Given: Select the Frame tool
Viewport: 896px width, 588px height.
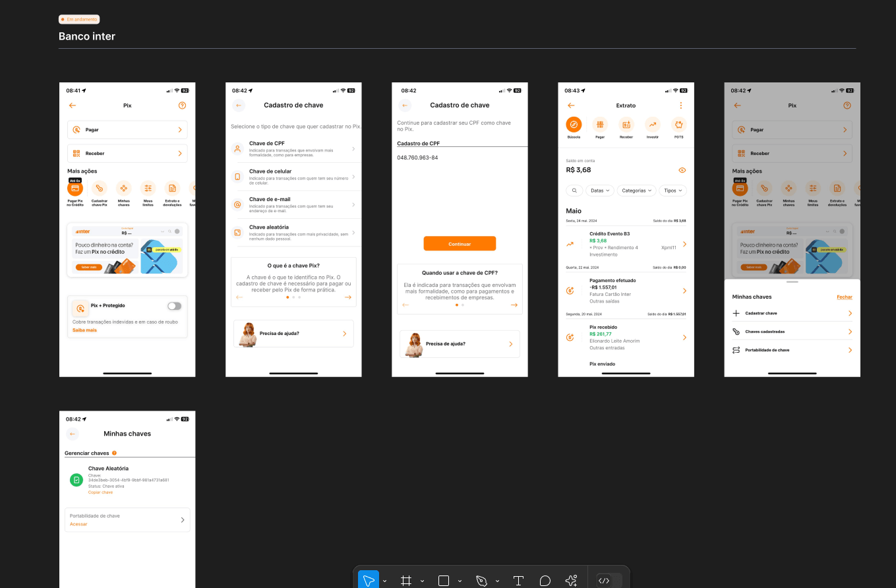Looking at the screenshot, I should tap(406, 580).
